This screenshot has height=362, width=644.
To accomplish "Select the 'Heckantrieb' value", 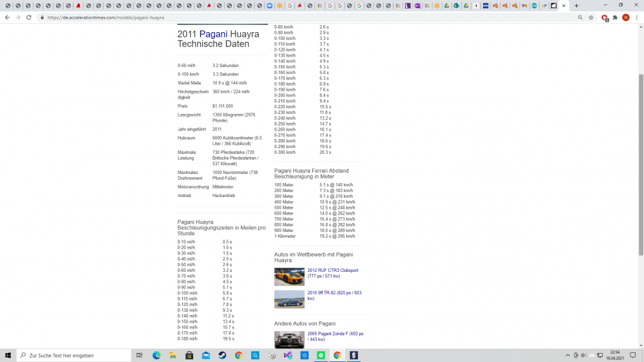I will [x=224, y=196].
